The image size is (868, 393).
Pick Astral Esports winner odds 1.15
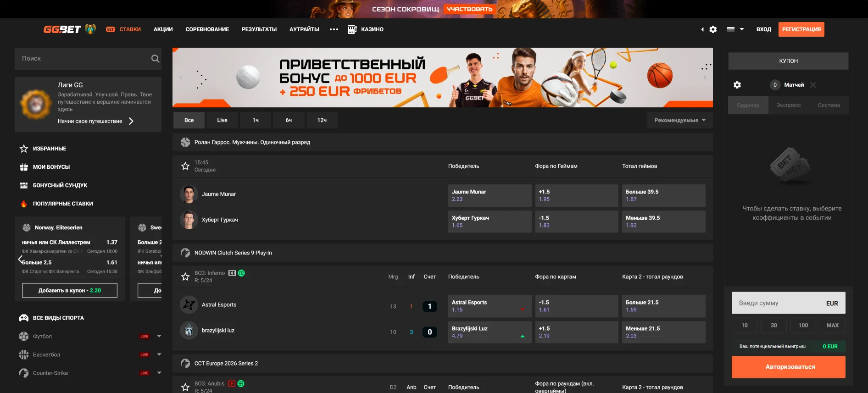pyautogui.click(x=490, y=306)
